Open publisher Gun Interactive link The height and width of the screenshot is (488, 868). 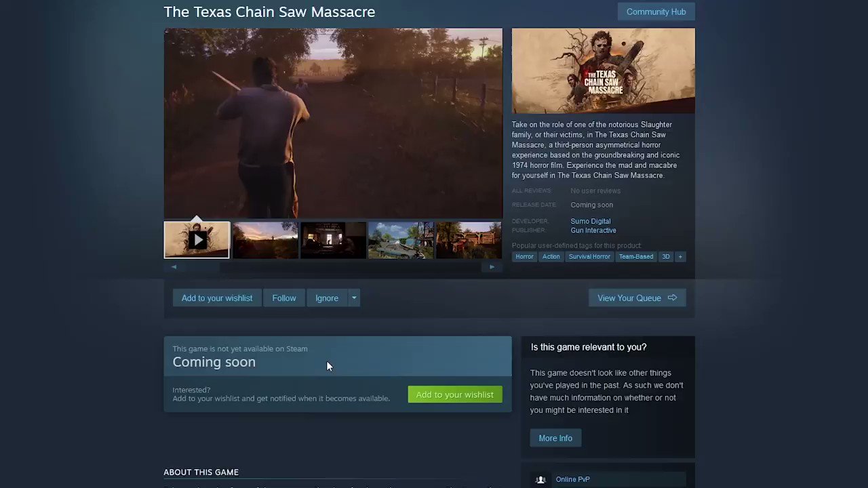(x=593, y=230)
